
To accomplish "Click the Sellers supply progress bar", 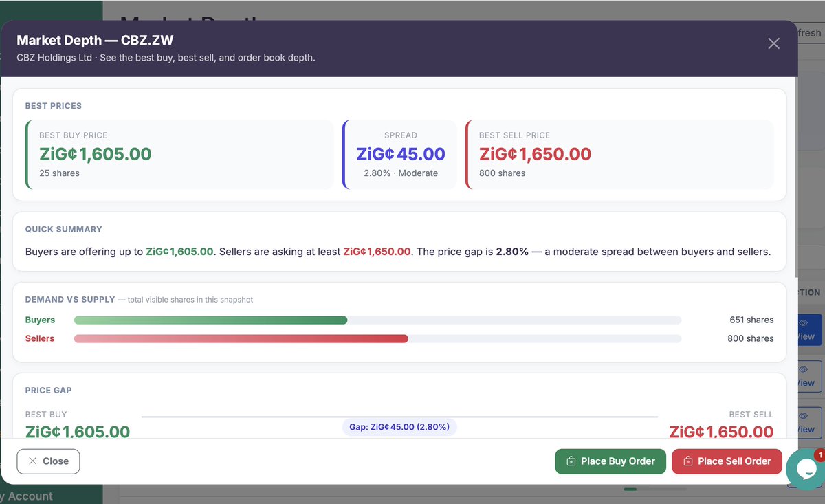I will tap(377, 338).
